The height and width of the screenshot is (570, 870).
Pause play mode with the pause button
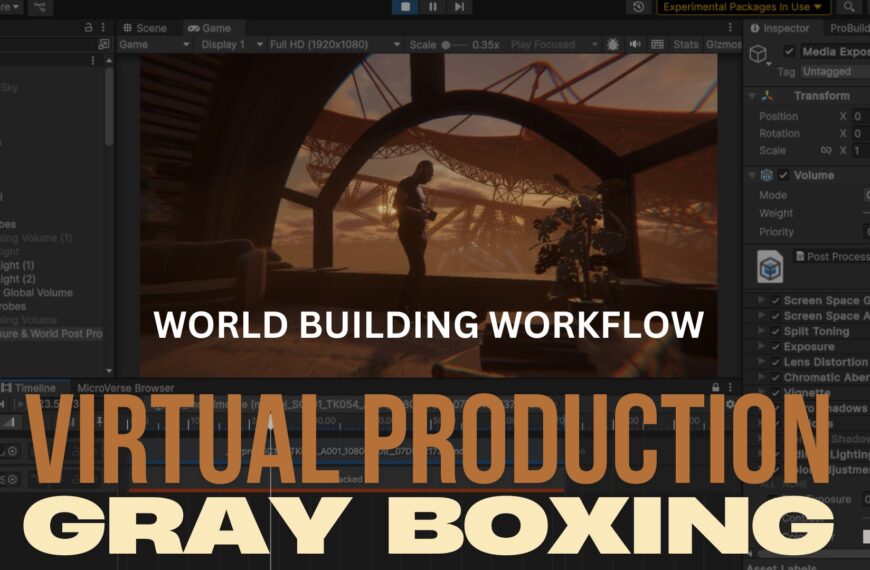(x=433, y=7)
